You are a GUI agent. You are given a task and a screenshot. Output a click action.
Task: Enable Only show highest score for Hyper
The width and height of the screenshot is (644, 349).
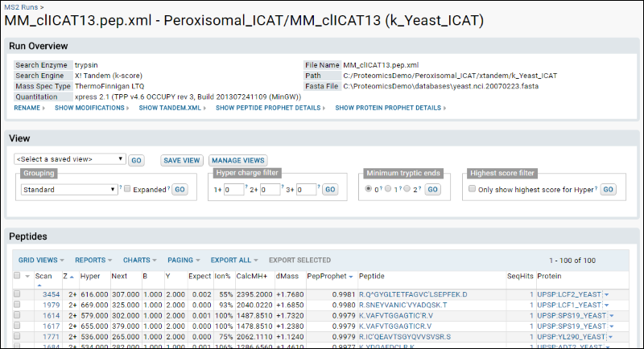473,189
